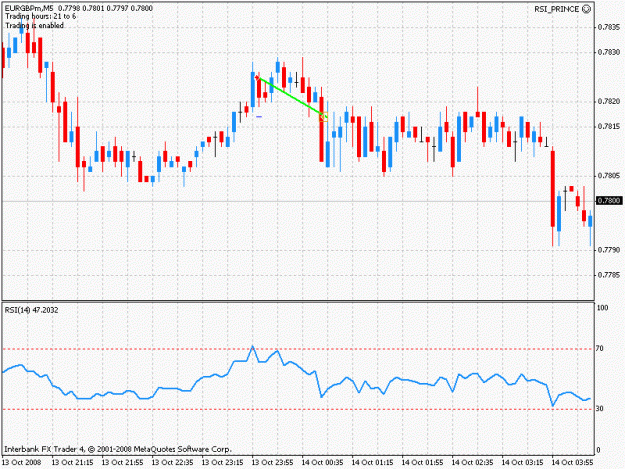
Task: Click the red dotted RSI 30 level line
Action: click(298, 409)
